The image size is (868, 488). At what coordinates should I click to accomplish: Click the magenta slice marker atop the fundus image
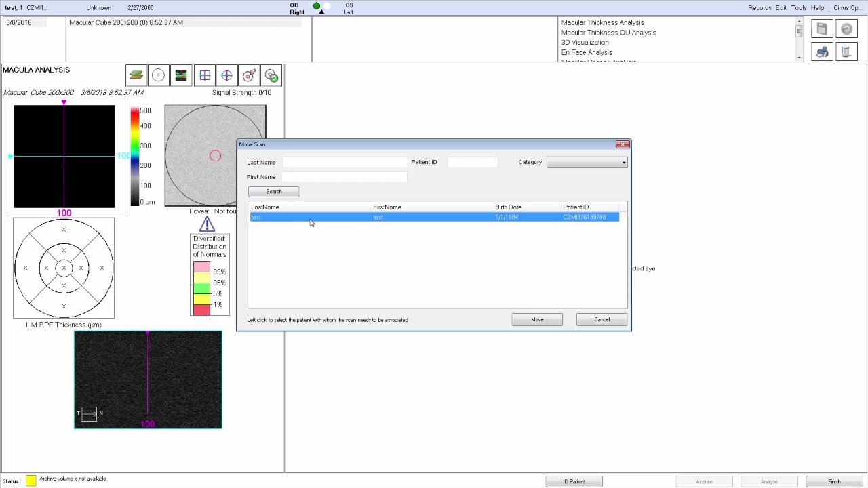click(x=64, y=103)
